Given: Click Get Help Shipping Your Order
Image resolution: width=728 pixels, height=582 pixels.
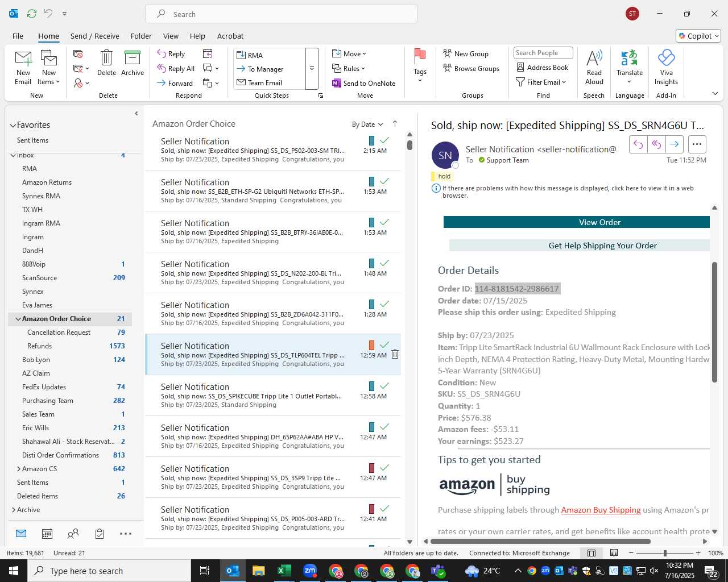Looking at the screenshot, I should click(580, 246).
